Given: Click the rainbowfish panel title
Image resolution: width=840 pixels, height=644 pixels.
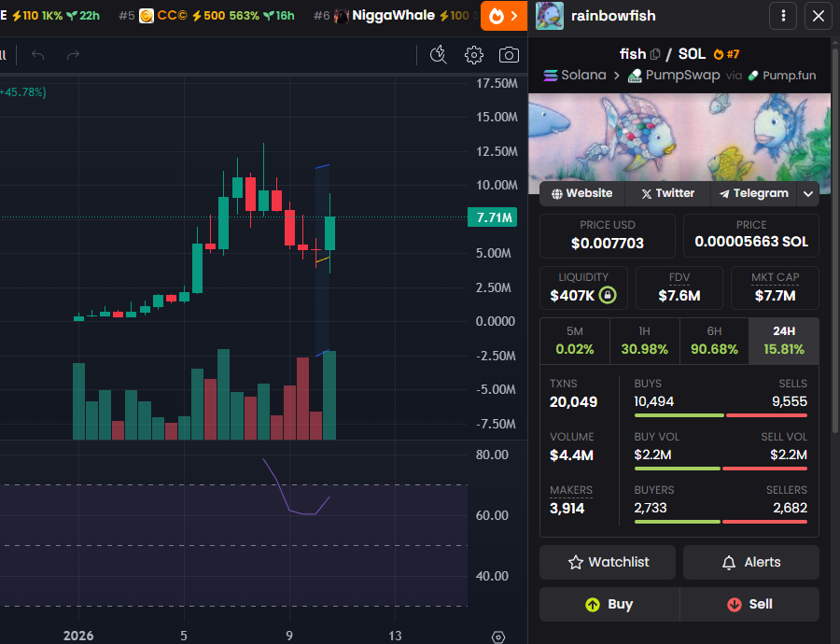Looking at the screenshot, I should (613, 16).
